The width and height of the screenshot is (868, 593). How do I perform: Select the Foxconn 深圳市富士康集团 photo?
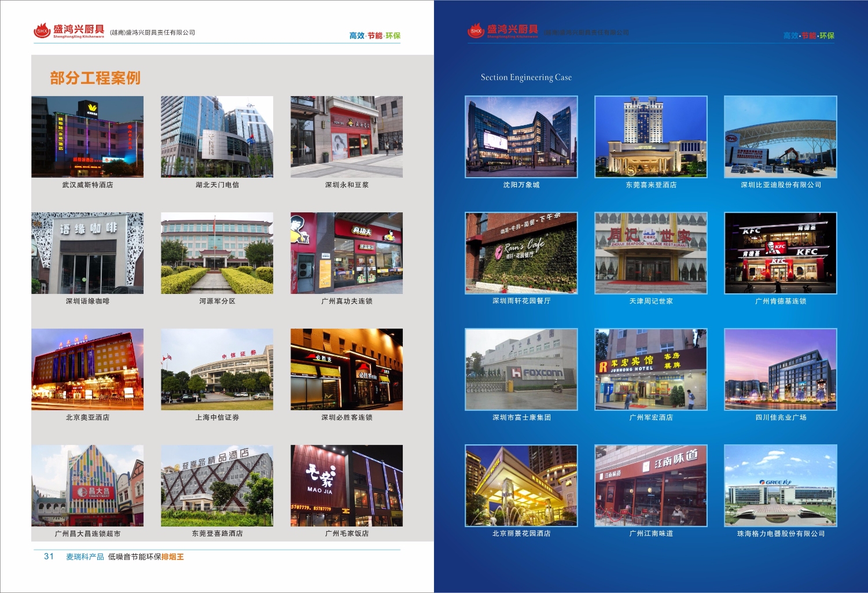point(521,369)
